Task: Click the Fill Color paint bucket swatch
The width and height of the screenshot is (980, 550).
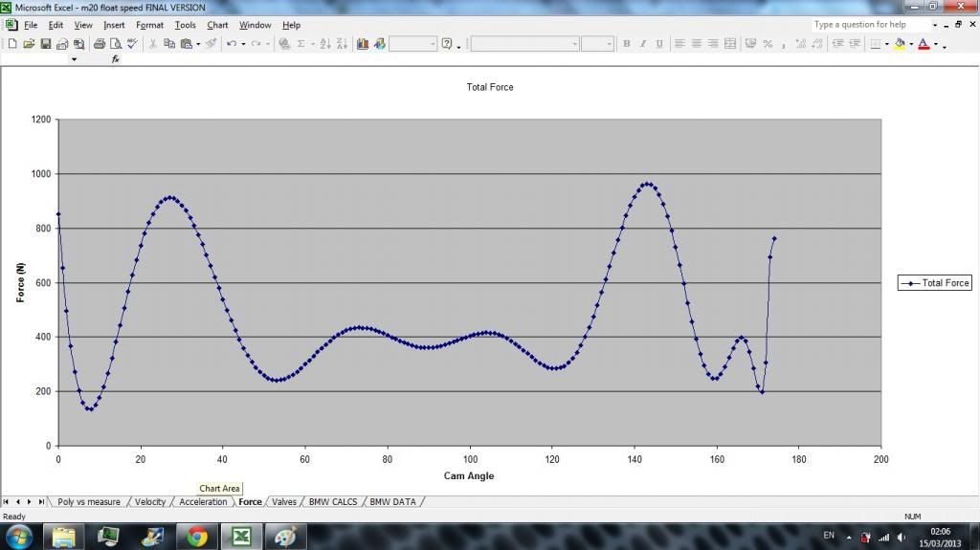Action: pos(900,44)
